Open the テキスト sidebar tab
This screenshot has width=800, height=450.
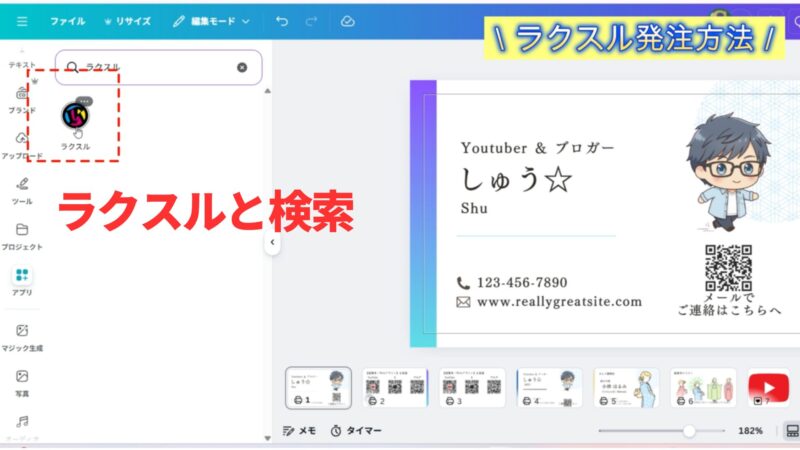[x=22, y=60]
